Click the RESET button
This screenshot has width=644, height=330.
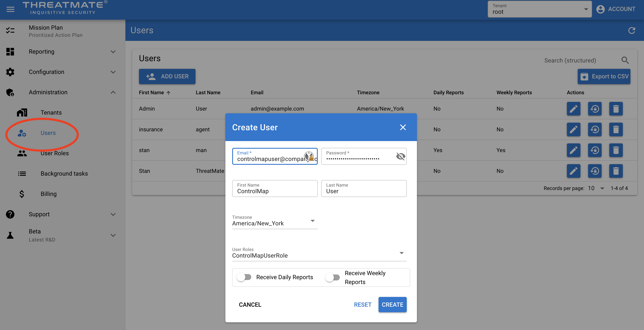click(x=362, y=305)
